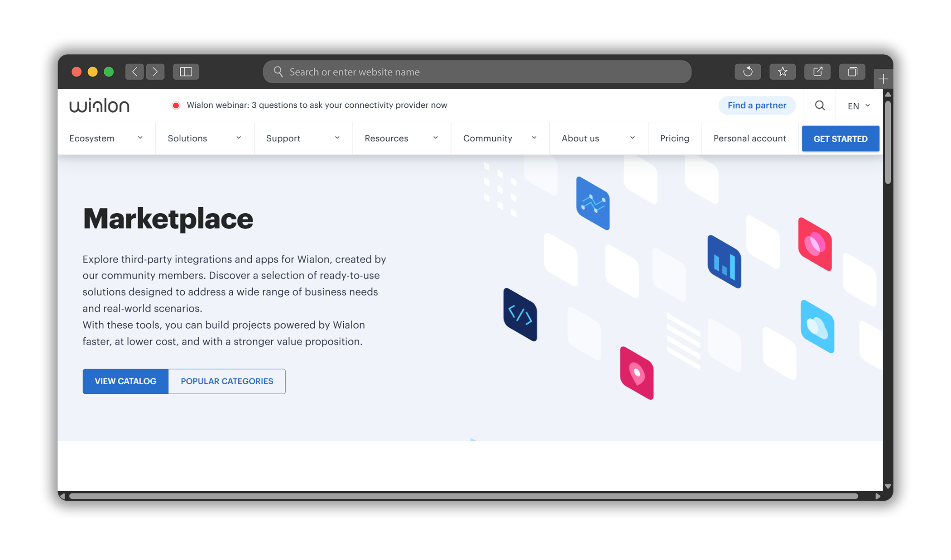Expand the Community menu chevron
The height and width of the screenshot is (560, 951).
point(534,138)
